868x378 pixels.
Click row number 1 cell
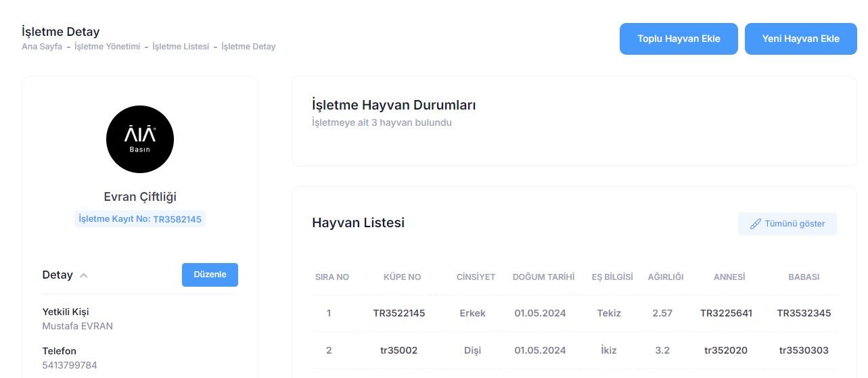tap(329, 313)
